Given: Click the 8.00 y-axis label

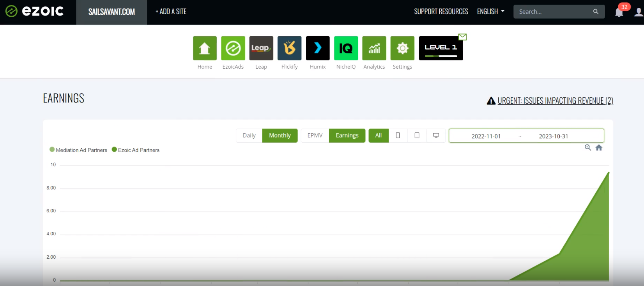Looking at the screenshot, I should tap(51, 188).
